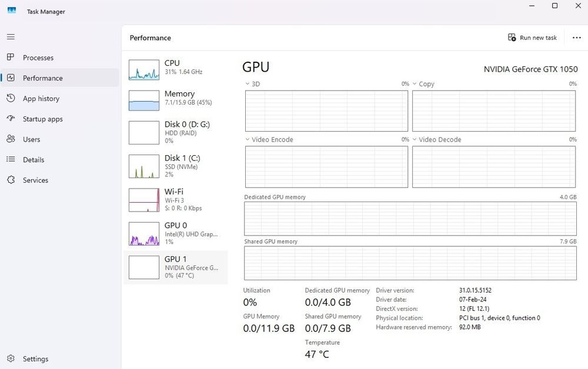Click the 0.0/4.0 GB dedicated memory value

pyautogui.click(x=328, y=303)
